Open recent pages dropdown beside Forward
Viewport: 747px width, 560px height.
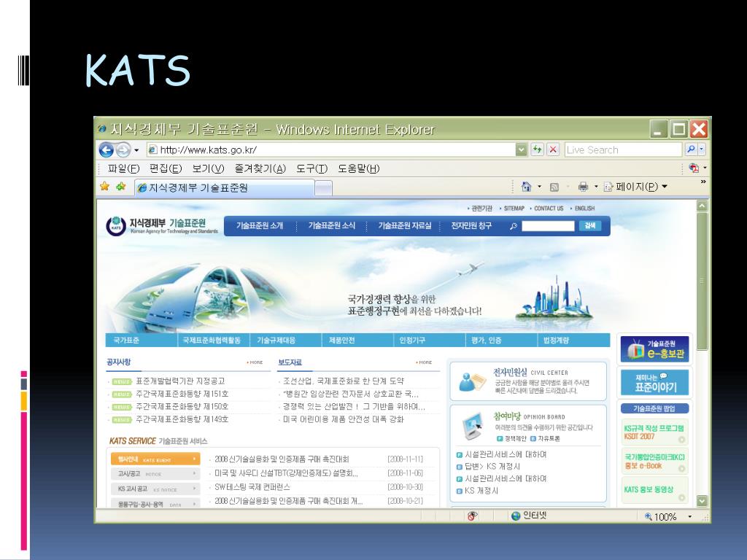(136, 150)
